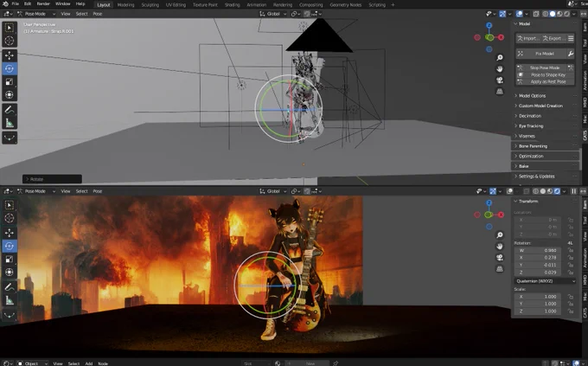Viewport: 588px width, 366px height.
Task: Select the Select Box tool in upper viewport
Action: click(x=10, y=28)
